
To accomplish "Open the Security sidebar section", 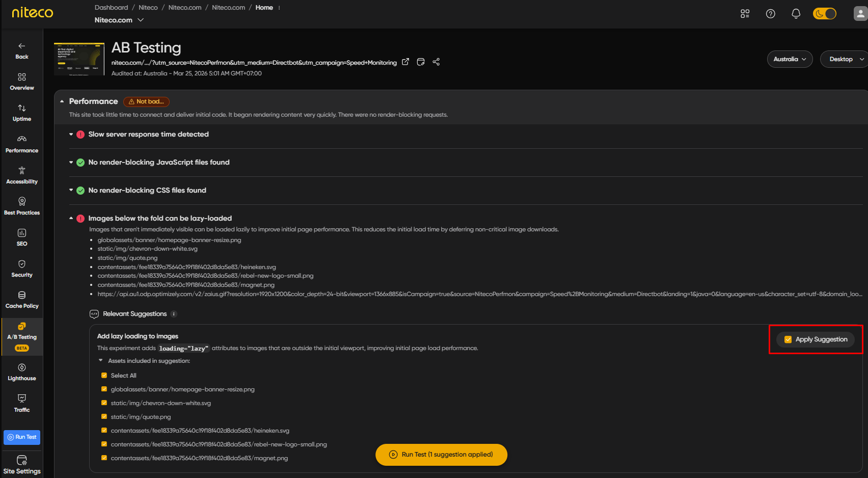I will (x=22, y=269).
